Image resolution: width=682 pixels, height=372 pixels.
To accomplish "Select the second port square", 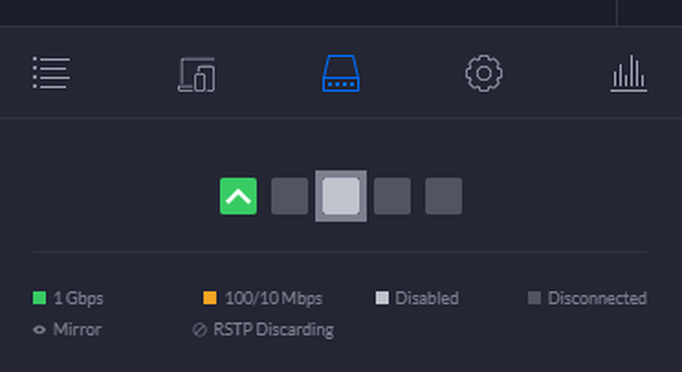I will pos(290,196).
